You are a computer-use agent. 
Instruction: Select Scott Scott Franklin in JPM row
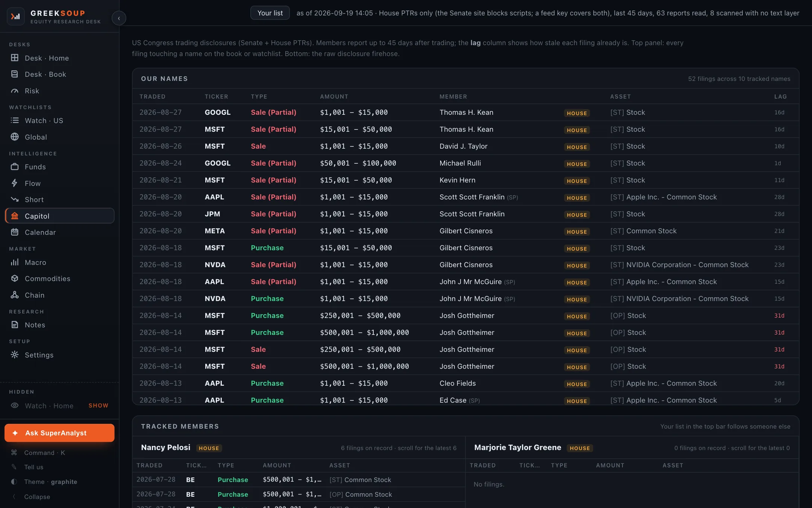[472, 214]
